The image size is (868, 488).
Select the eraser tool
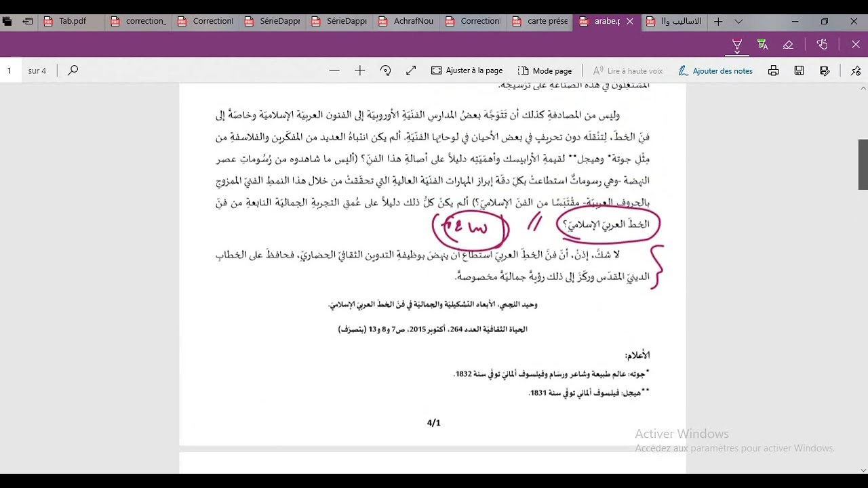788,45
